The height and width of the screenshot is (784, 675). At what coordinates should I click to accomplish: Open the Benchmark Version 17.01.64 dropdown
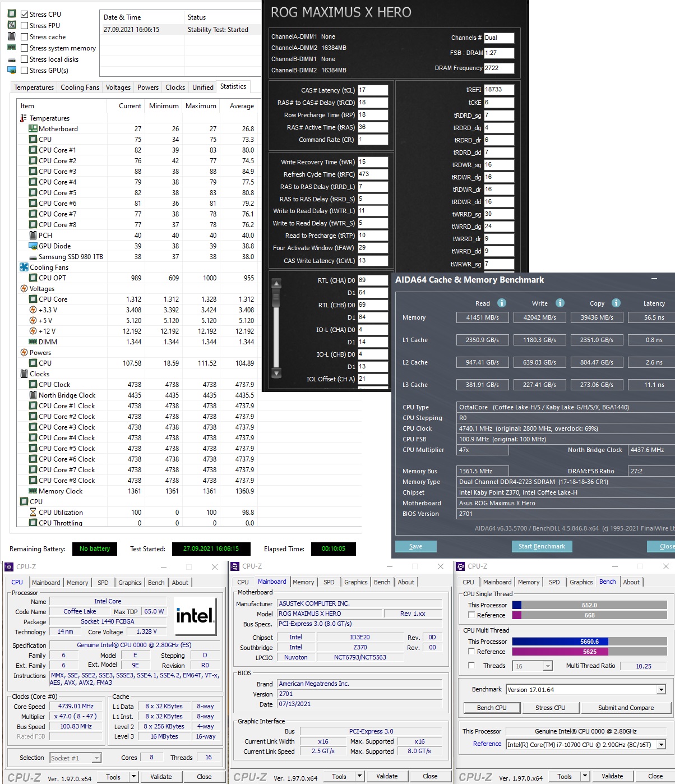point(661,690)
